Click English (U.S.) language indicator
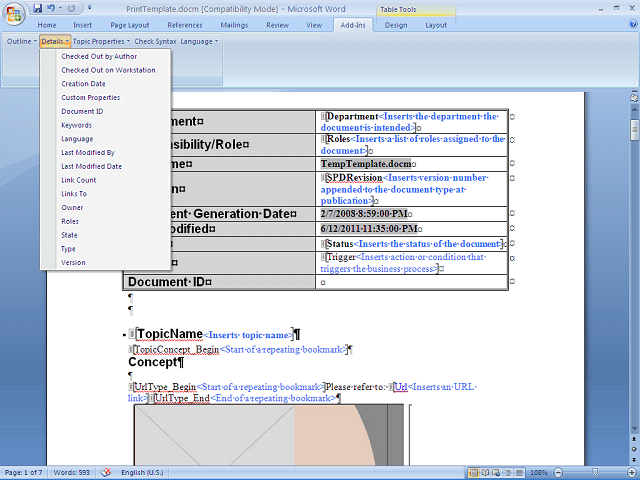640x480 pixels. click(x=142, y=473)
